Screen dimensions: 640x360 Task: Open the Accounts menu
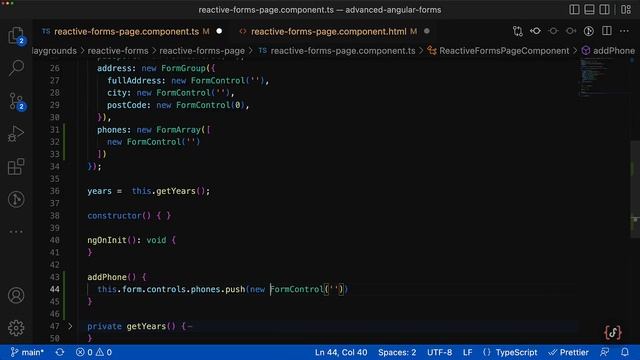(x=16, y=295)
